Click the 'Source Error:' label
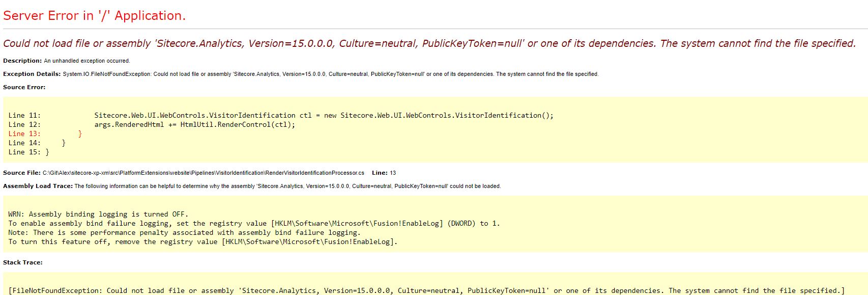The image size is (868, 295). (x=24, y=87)
